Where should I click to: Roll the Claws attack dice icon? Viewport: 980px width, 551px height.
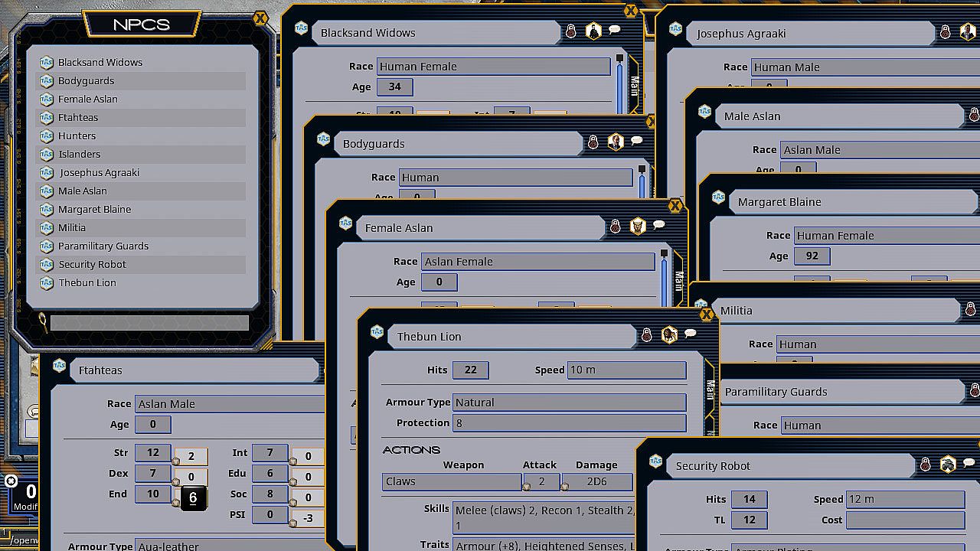[527, 486]
